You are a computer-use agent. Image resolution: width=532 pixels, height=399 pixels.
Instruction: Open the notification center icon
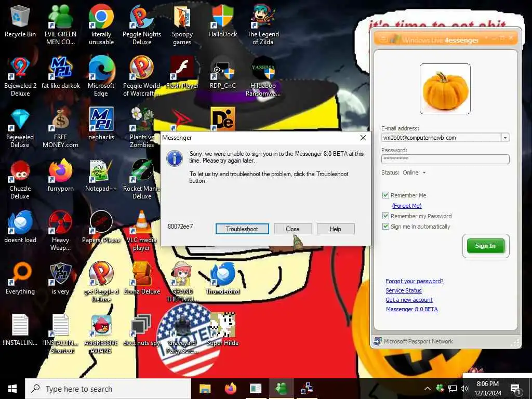(515, 389)
